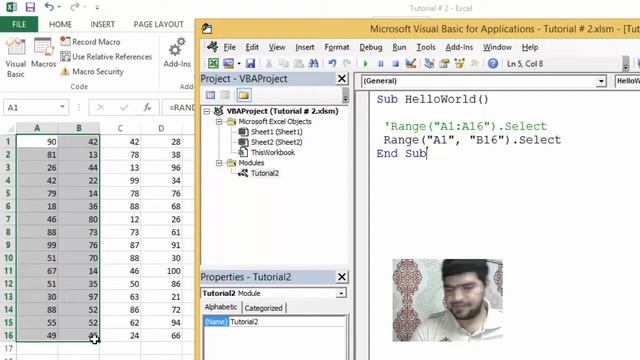Switch to Categorized properties tab

click(x=263, y=308)
